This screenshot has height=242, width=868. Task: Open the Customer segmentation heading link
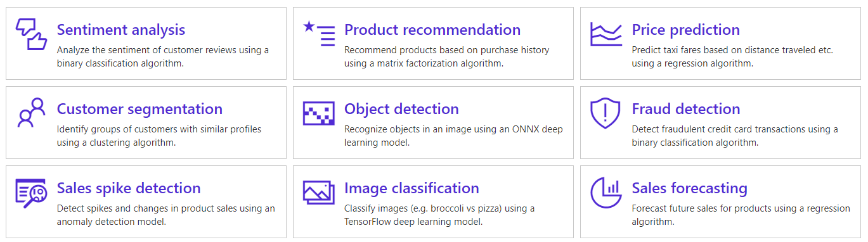pos(139,109)
